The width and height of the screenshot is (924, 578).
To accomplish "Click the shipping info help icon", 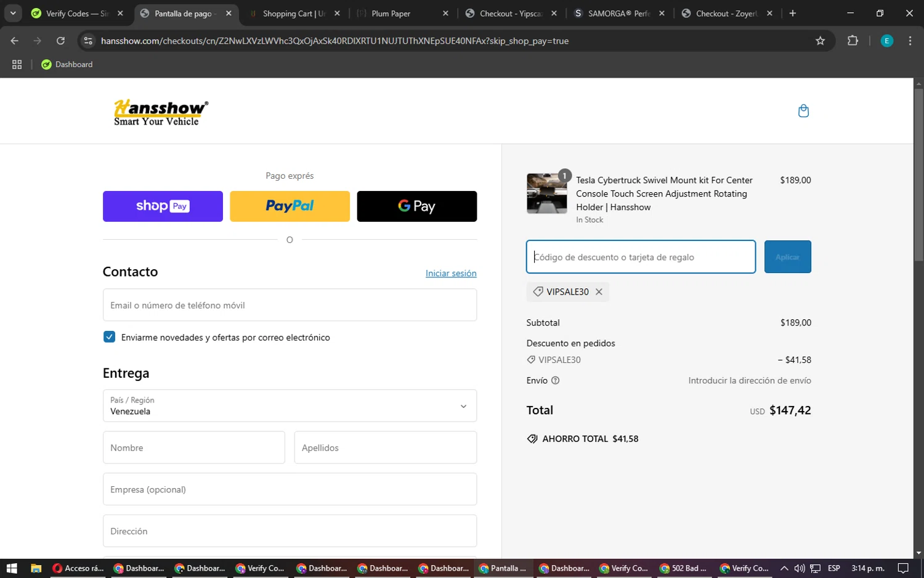I will click(555, 381).
